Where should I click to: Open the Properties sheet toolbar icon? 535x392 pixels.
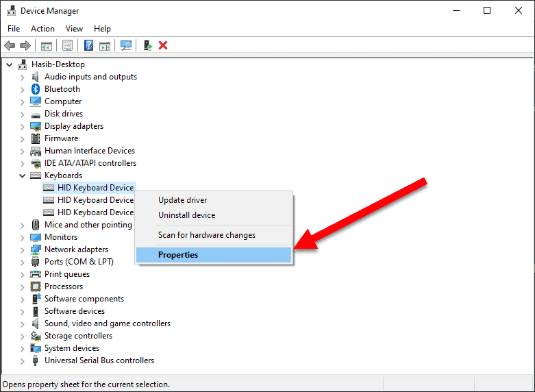[67, 45]
